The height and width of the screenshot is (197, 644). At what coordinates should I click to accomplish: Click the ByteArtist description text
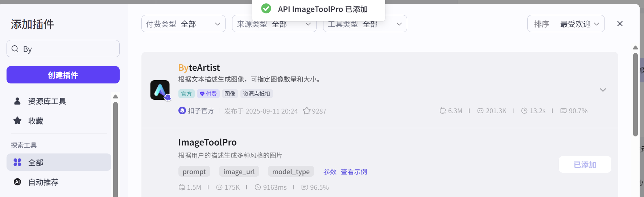250,79
